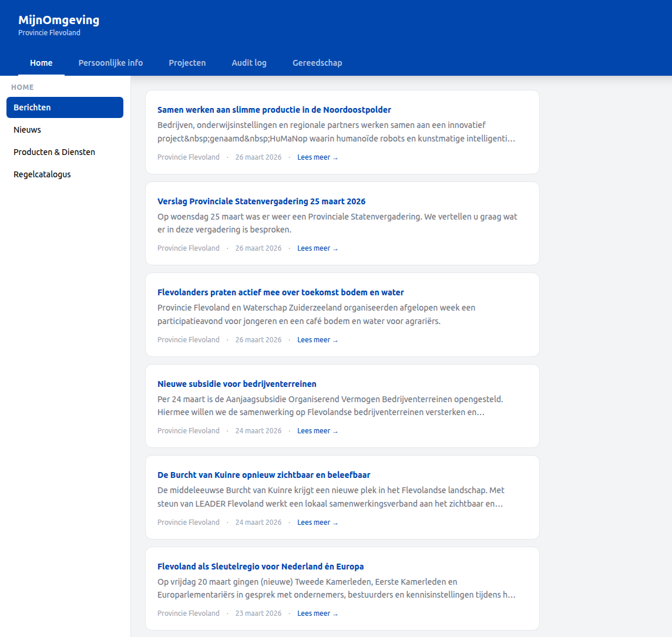Image resolution: width=672 pixels, height=637 pixels.
Task: Select Producten & Diensten in the sidebar
Action: [54, 151]
